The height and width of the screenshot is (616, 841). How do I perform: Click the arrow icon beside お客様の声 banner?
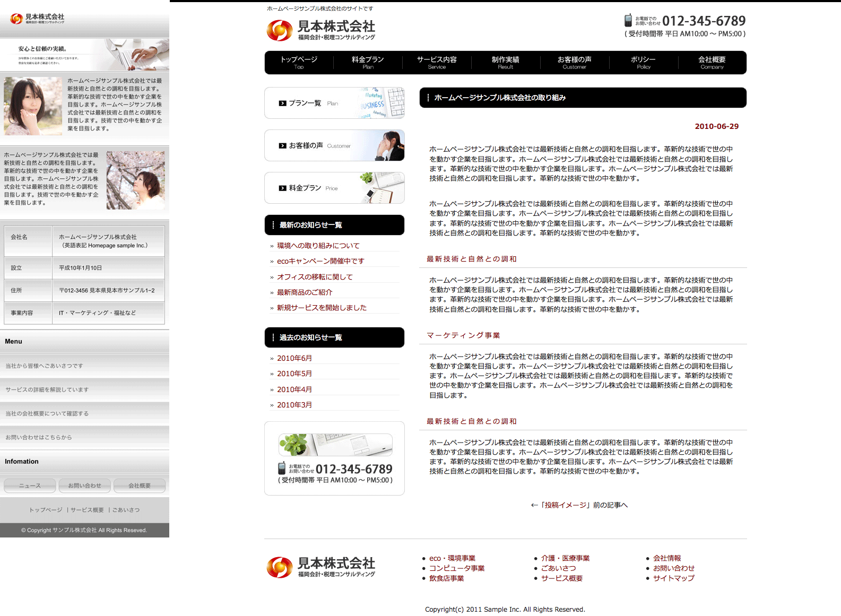(x=282, y=146)
